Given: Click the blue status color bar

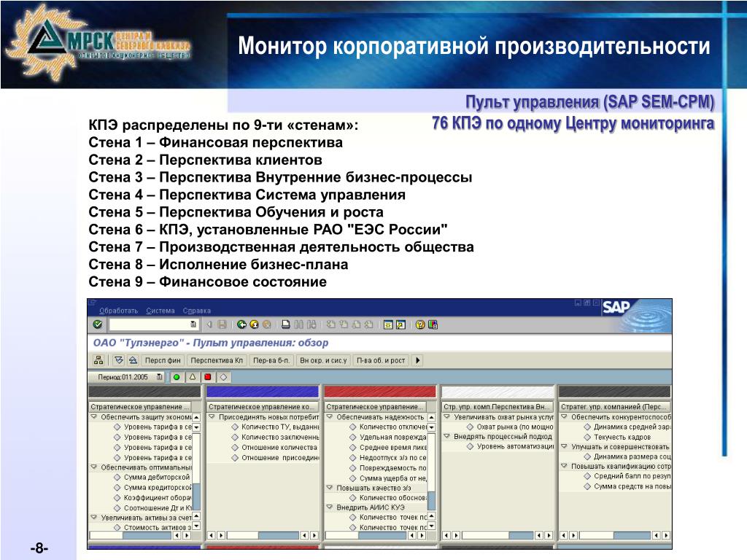Looking at the screenshot, I should coord(262,392).
